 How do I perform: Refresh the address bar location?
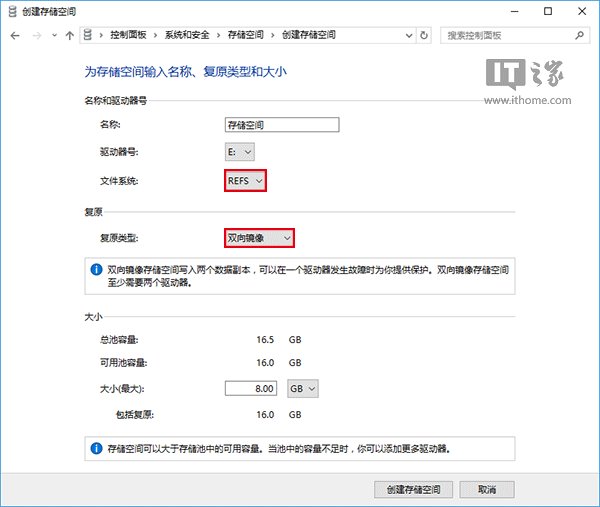[425, 35]
